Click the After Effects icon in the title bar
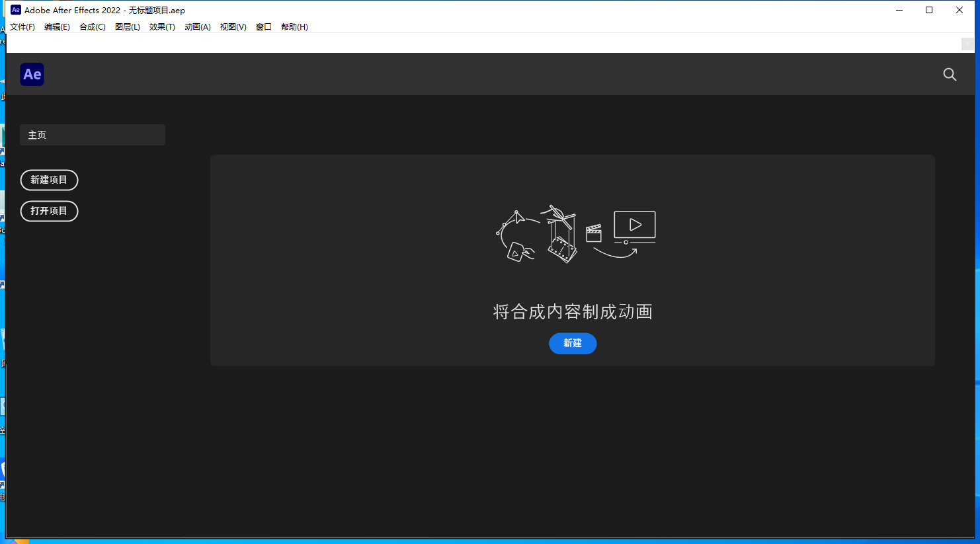Viewport: 980px width, 544px height. pyautogui.click(x=16, y=10)
